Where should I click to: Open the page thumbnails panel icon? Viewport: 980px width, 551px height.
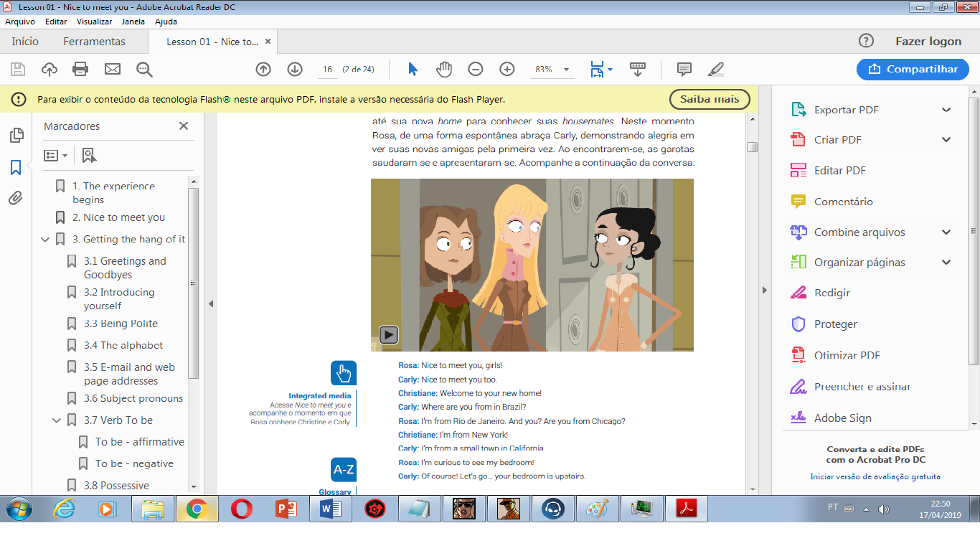(16, 136)
